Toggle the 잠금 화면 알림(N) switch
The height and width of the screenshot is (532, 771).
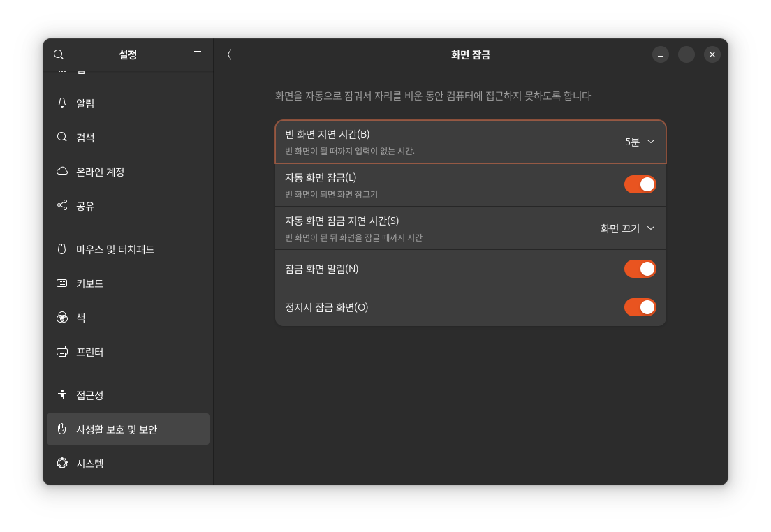[640, 269]
